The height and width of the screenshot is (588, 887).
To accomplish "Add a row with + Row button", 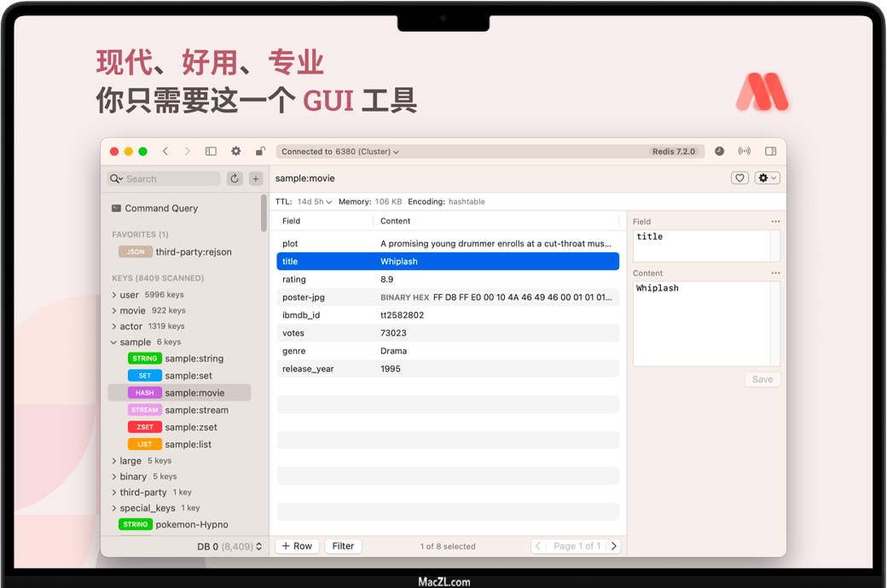I will pyautogui.click(x=297, y=546).
